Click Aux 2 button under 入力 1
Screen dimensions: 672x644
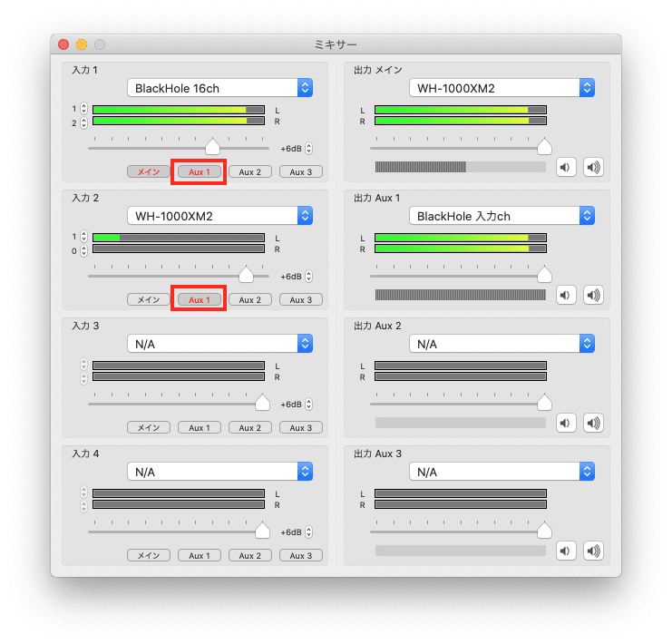[x=250, y=172]
